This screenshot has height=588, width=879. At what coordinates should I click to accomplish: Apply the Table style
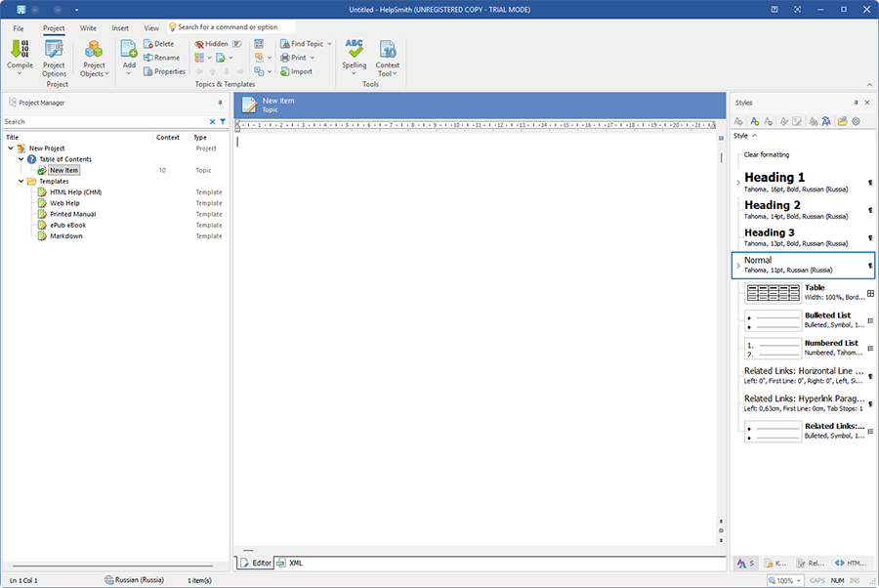click(804, 293)
